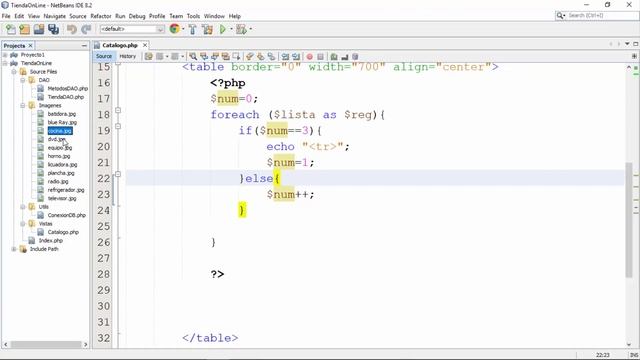Screen dimensions: 640x360
Task: Click Previous Bookmark icon
Action: (250, 56)
